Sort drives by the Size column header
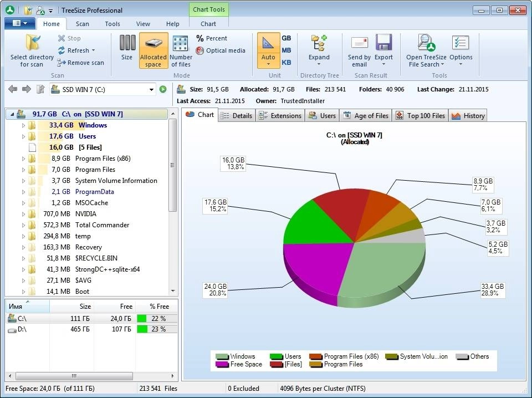The width and height of the screenshot is (532, 398). pos(72,307)
